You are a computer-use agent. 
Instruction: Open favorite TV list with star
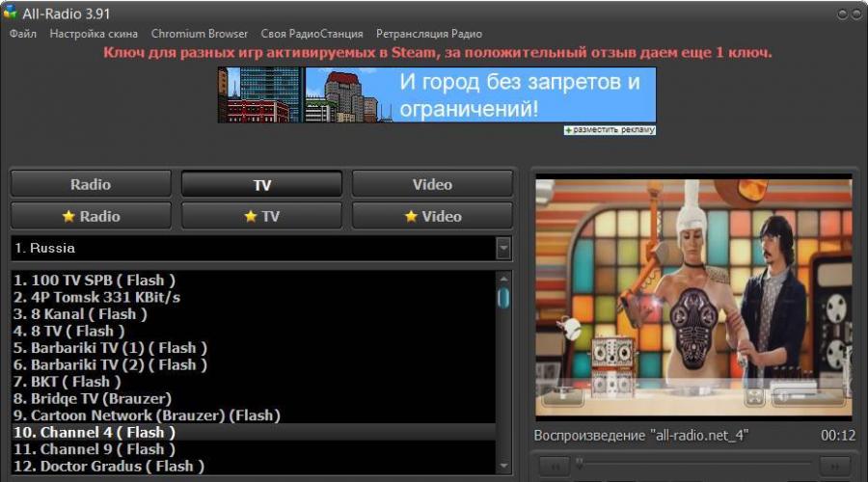click(x=261, y=216)
